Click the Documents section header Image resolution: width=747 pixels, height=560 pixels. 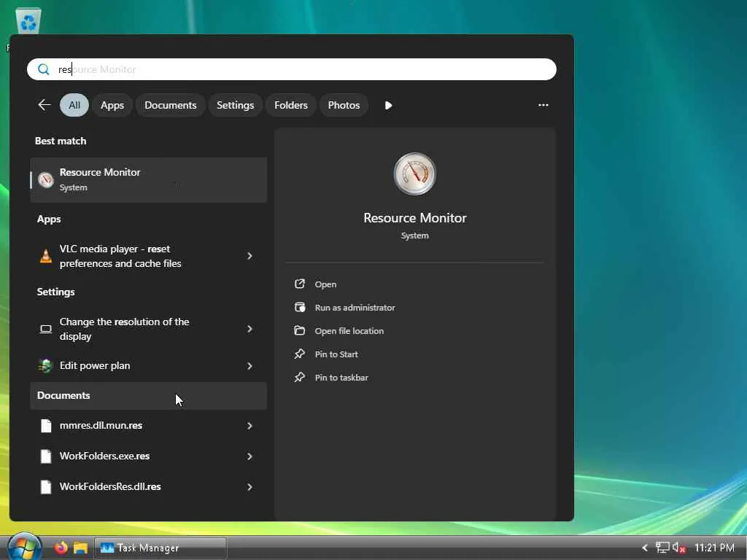tap(149, 396)
